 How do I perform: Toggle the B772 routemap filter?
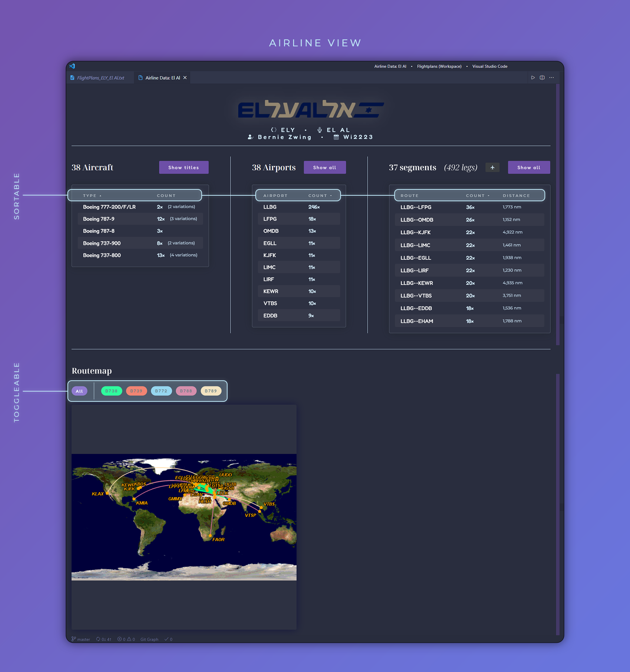pos(161,391)
